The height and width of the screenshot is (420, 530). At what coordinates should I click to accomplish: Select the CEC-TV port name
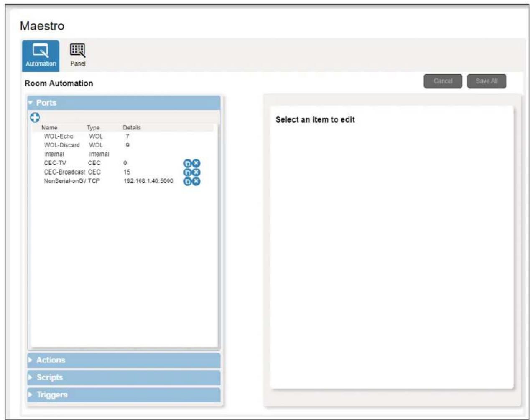[55, 163]
